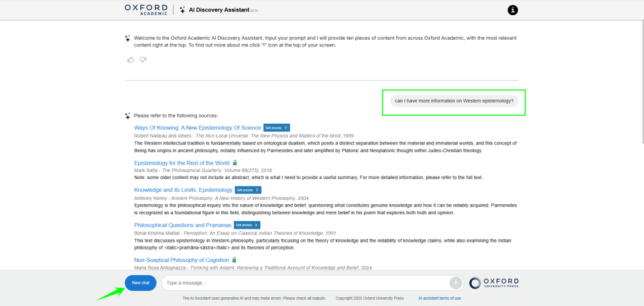Click the sparkle icon beside AI Discovery Assistant
This screenshot has height=306, width=644.
point(182,10)
